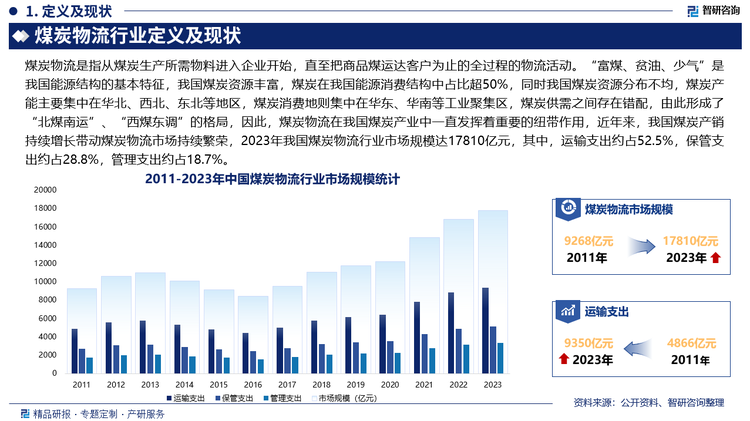
Task: Click the footer text 精品研报 · 专题定制 · 产研服务
Action: 99,414
